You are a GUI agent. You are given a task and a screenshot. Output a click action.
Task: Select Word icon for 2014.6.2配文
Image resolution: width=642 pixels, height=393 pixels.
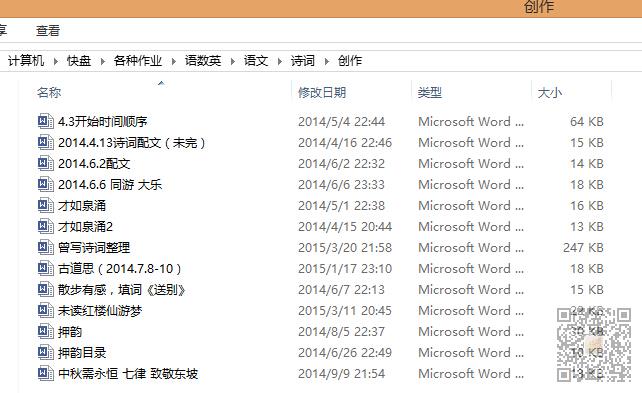[x=45, y=163]
